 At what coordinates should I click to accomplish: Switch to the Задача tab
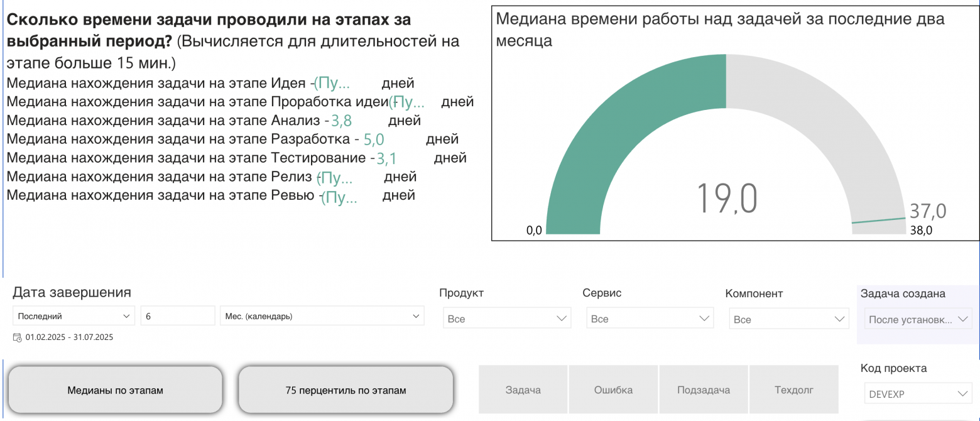[x=524, y=390]
